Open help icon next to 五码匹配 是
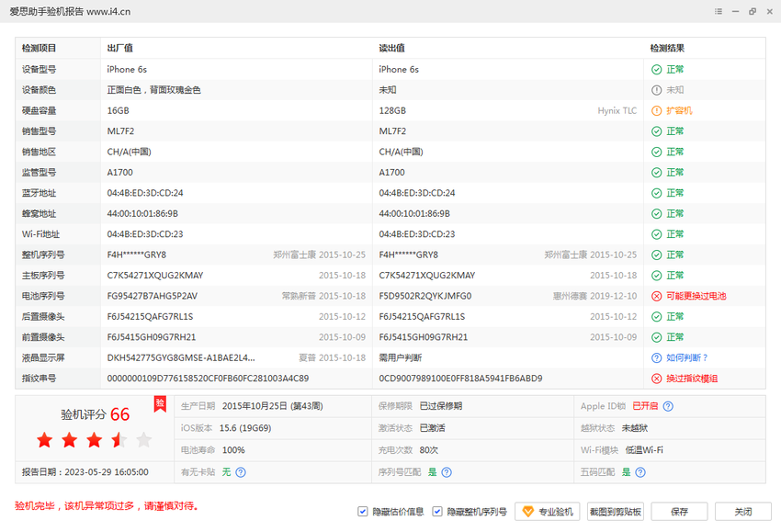The image size is (781, 532). coord(640,472)
